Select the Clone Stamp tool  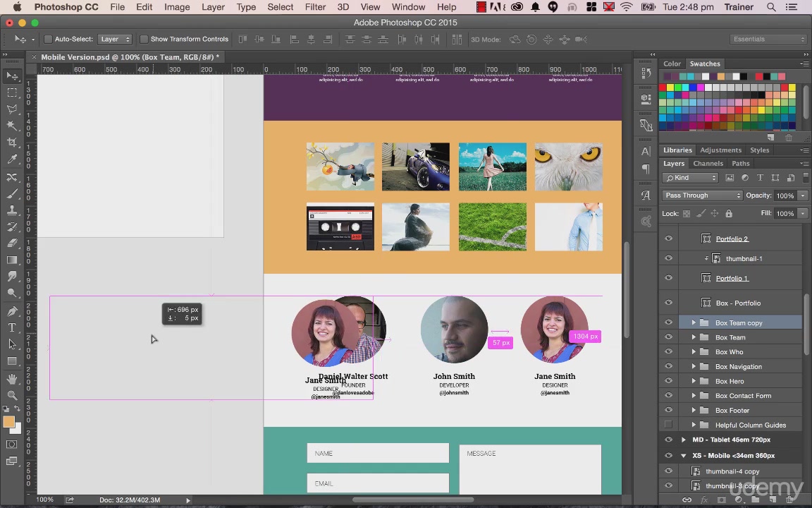[12, 210]
